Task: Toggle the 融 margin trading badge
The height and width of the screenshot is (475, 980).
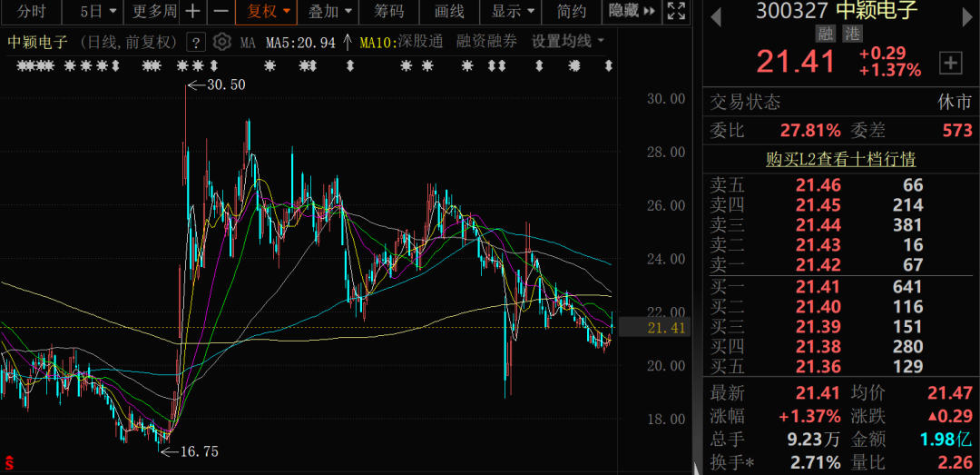Action: click(825, 33)
